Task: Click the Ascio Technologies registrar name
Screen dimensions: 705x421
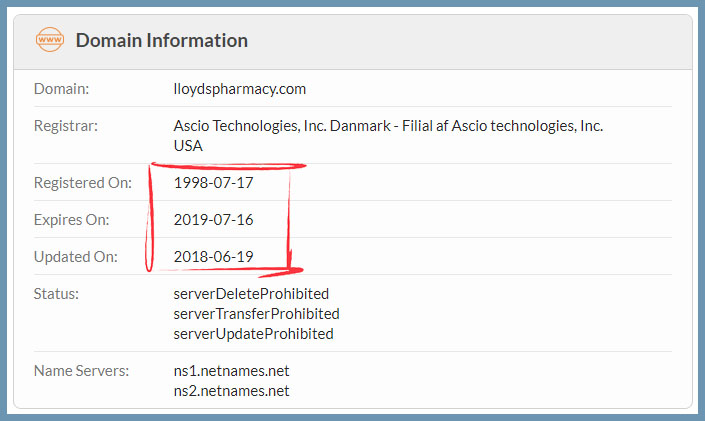Action: (x=388, y=126)
